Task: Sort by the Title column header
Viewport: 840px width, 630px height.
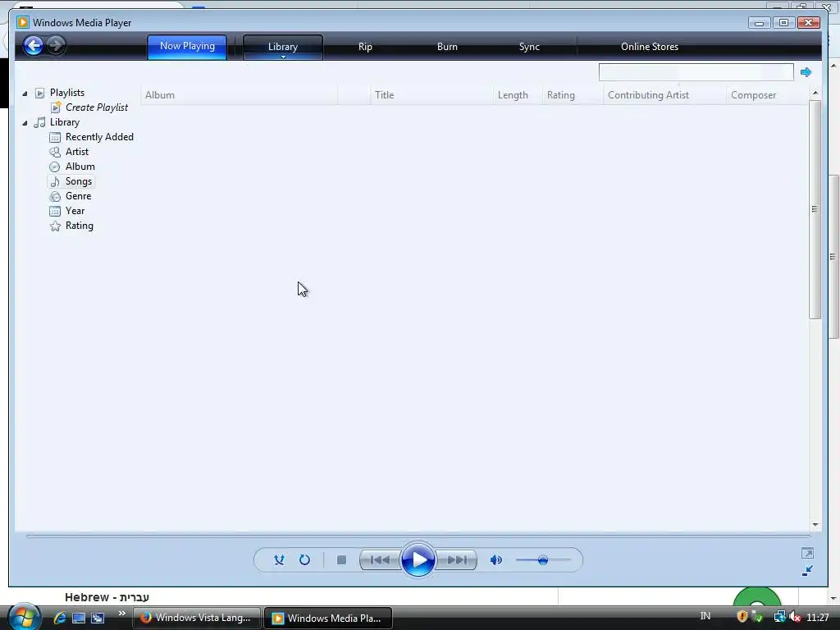Action: 431,95
